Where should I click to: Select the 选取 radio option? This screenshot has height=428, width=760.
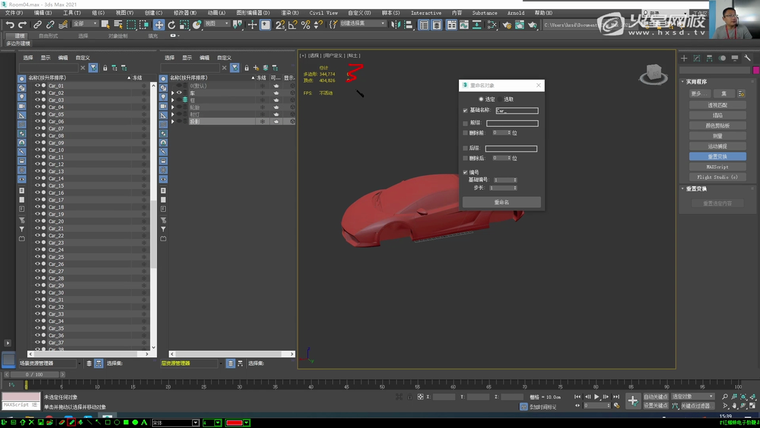pos(502,99)
